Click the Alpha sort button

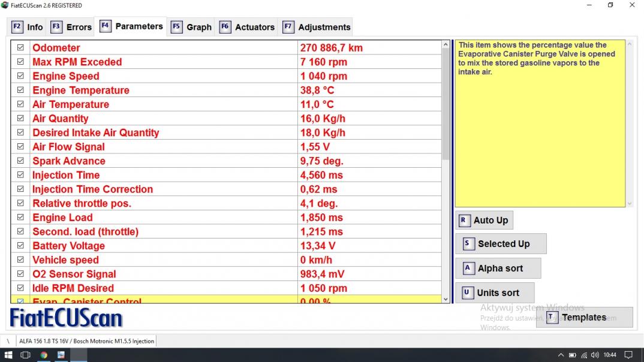[x=498, y=269]
